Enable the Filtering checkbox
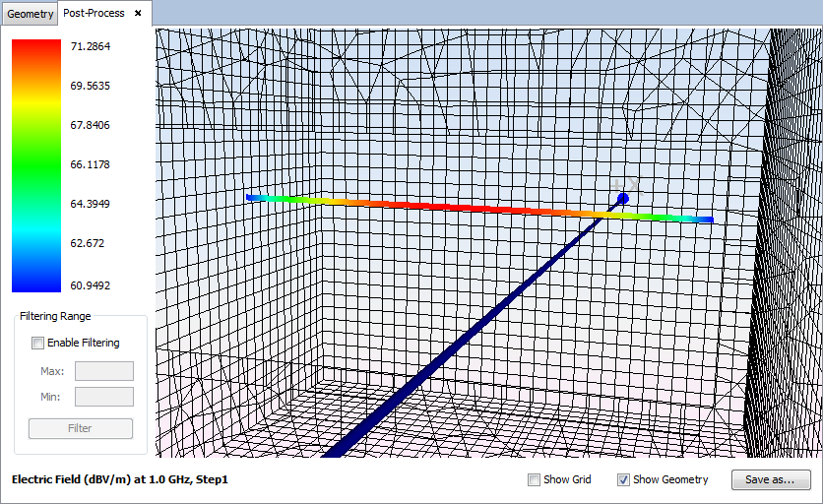The height and width of the screenshot is (504, 823). tap(38, 344)
